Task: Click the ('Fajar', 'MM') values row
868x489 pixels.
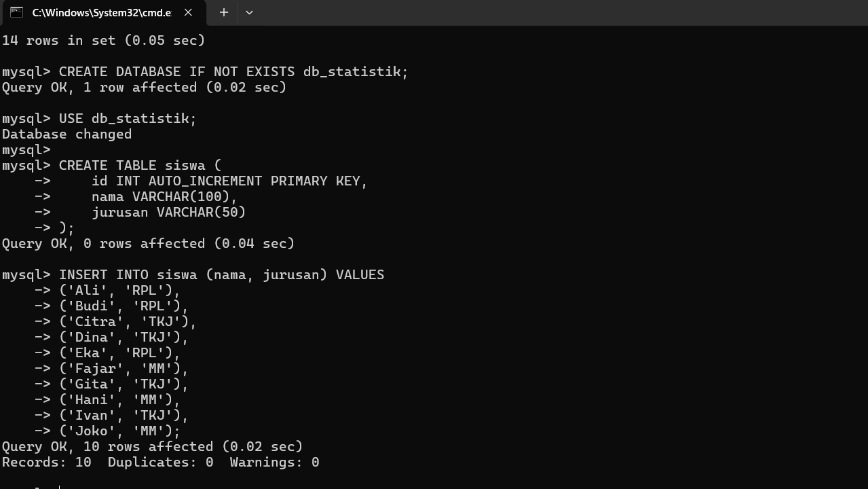Action: pyautogui.click(x=124, y=368)
